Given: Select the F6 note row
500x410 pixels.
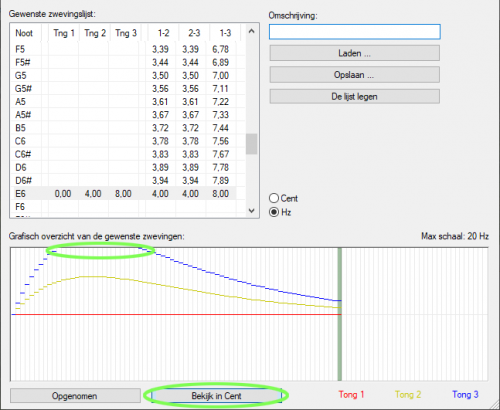Looking at the screenshot, I should tap(128, 207).
